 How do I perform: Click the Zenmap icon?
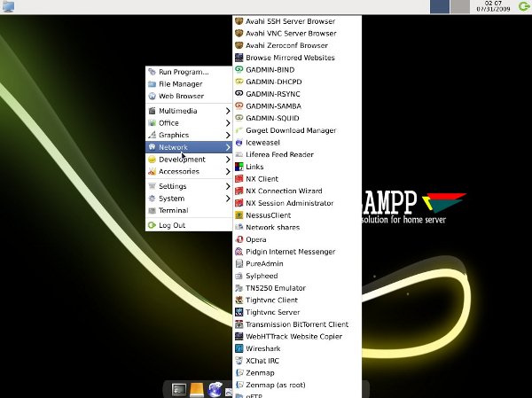[239, 373]
